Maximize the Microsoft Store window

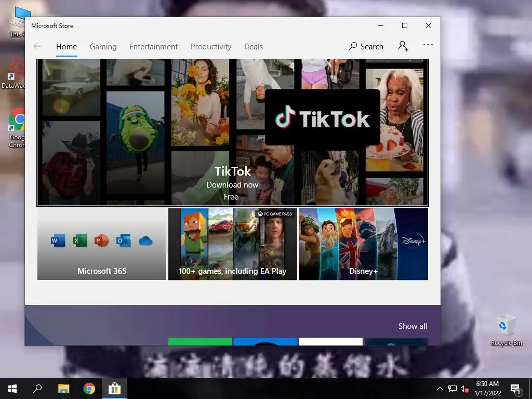(x=405, y=26)
